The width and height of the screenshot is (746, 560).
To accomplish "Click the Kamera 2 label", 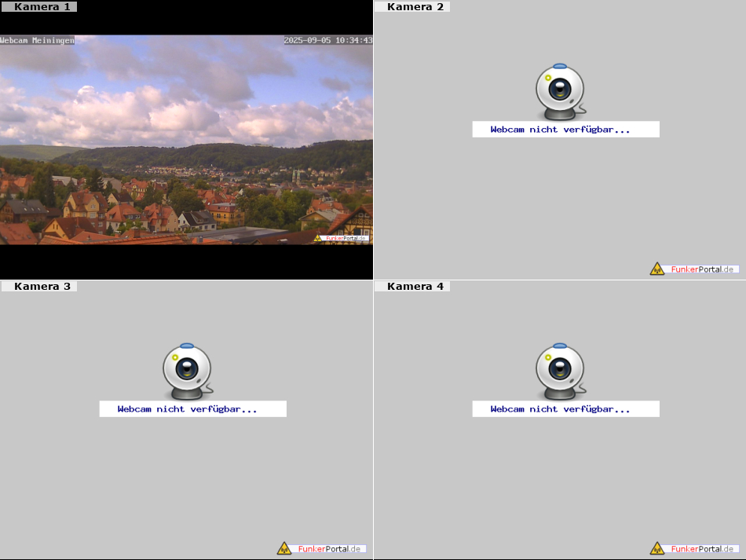I will tap(412, 6).
